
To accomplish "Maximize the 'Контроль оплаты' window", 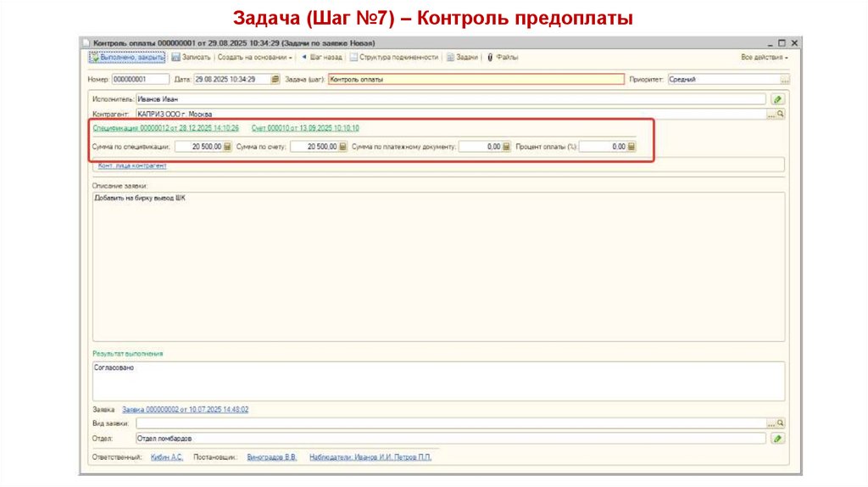I will [782, 42].
